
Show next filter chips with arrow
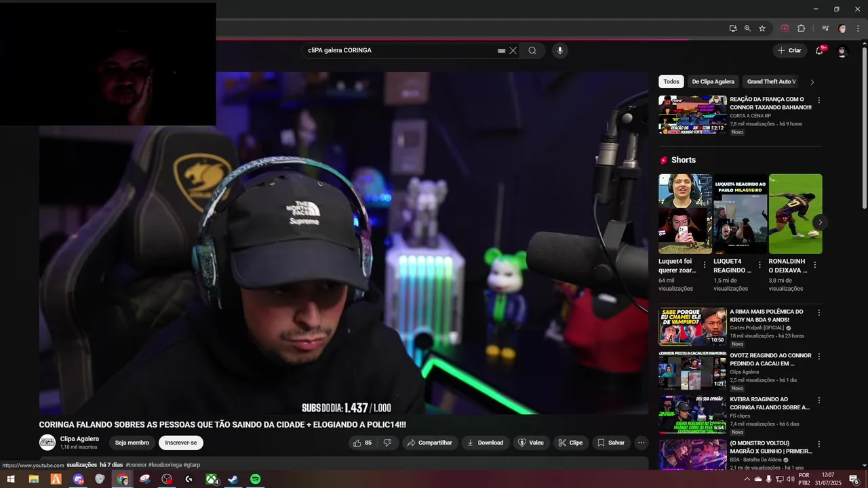pyautogui.click(x=812, y=82)
